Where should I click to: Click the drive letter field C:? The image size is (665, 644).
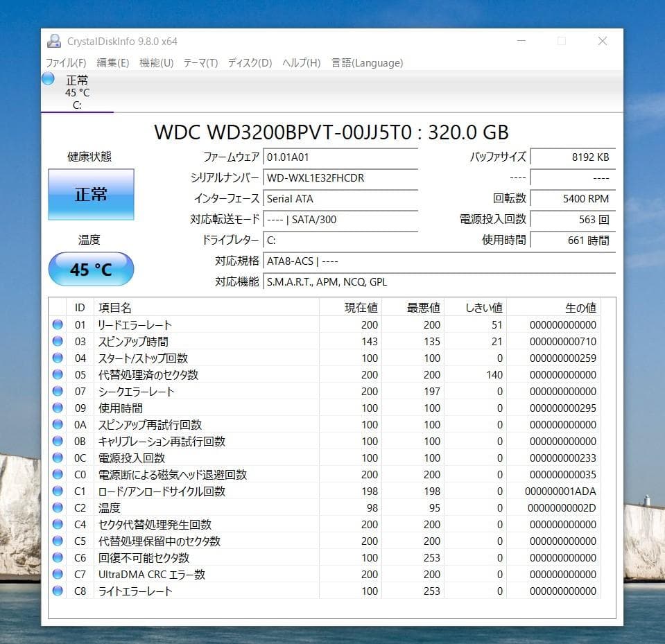tap(340, 241)
